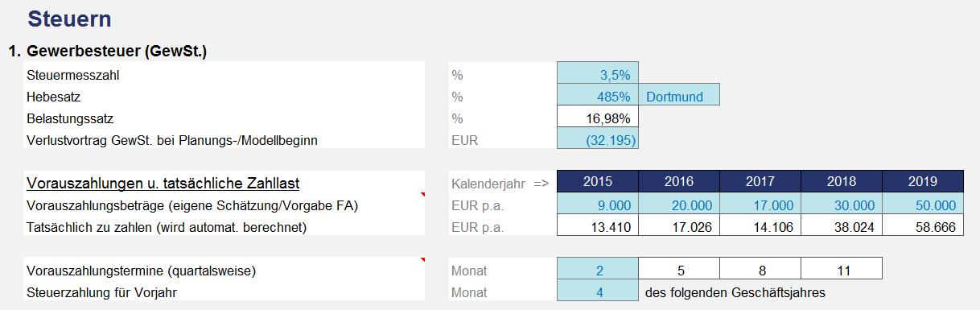Select the 2019 column header
Viewport: 980px width, 310px height.
(923, 182)
